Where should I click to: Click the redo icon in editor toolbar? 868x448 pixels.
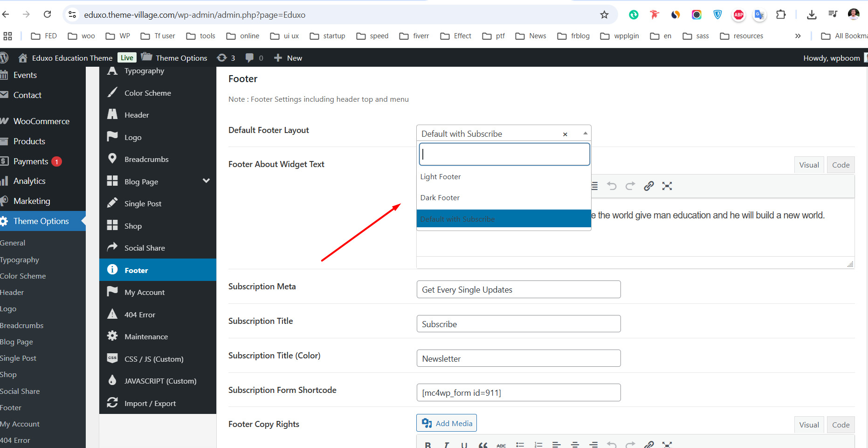click(630, 186)
